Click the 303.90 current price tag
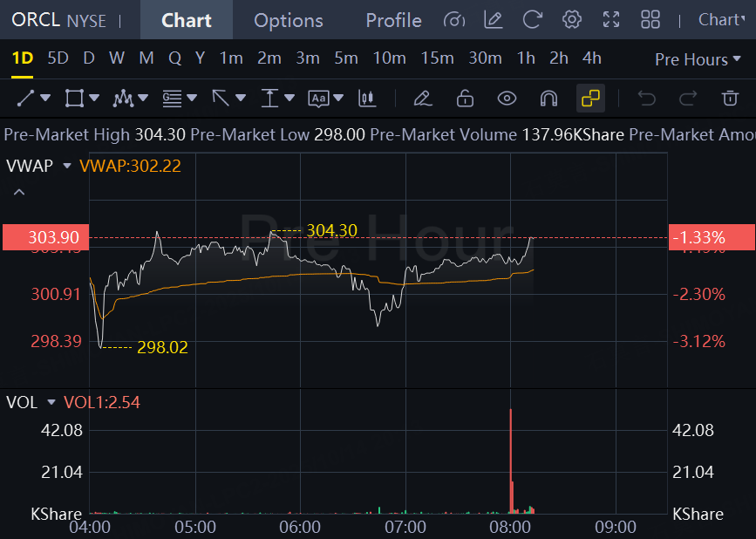Viewport: 756px width, 539px height. pos(46,237)
